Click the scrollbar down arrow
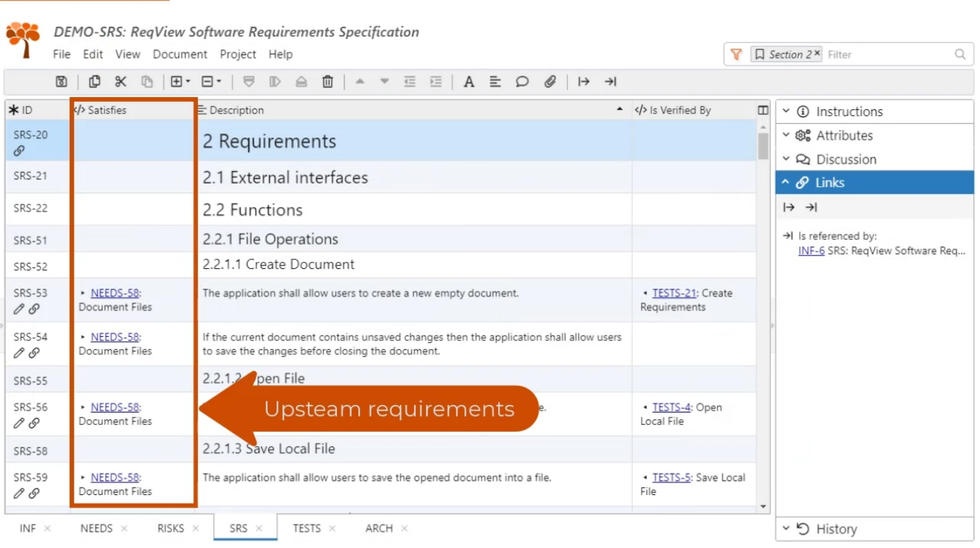 763,507
